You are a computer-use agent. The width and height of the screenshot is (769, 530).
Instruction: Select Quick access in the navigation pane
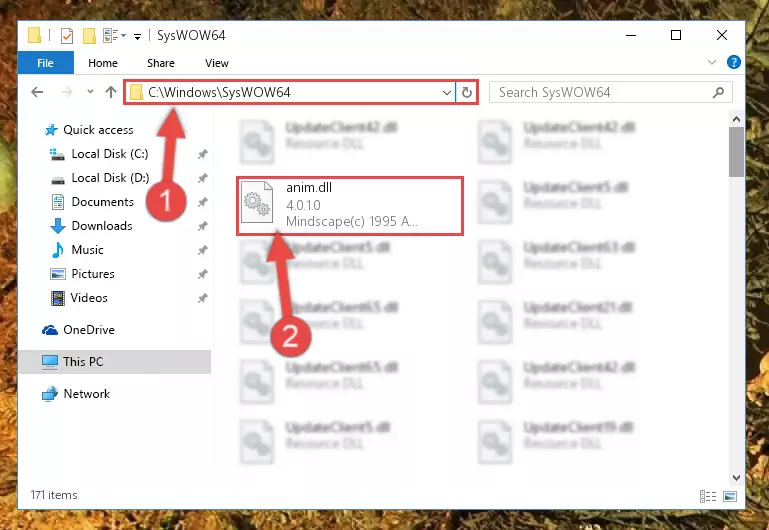click(x=89, y=130)
